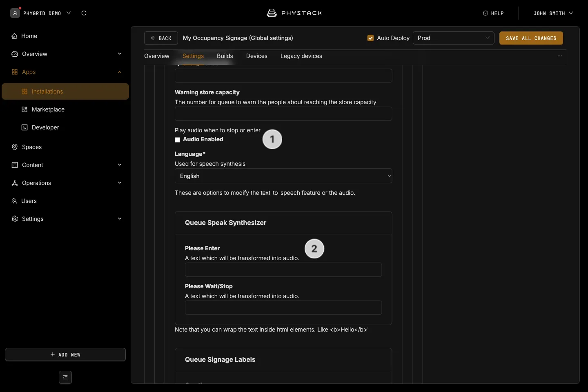Click the Apps grid icon in the sidebar
Viewport: 588px width, 392px height.
coord(15,72)
